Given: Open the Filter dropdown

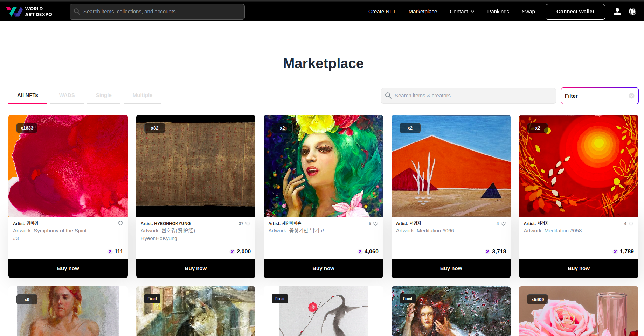Looking at the screenshot, I should (x=600, y=96).
